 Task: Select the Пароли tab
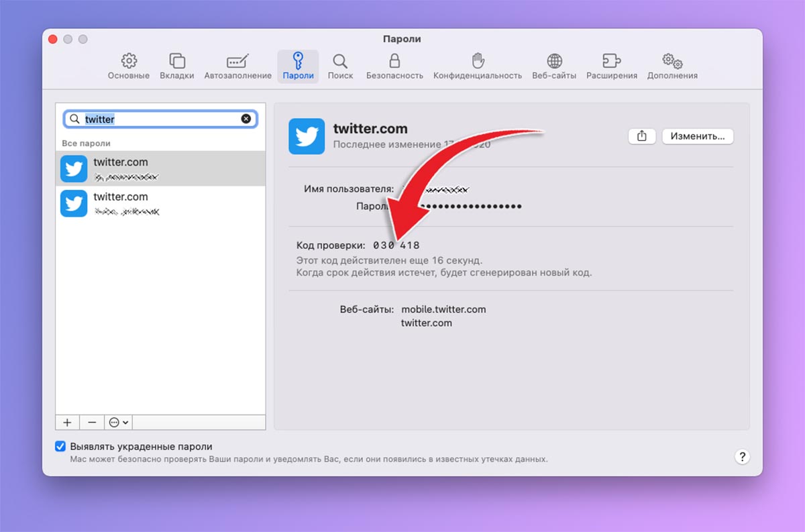[x=298, y=66]
